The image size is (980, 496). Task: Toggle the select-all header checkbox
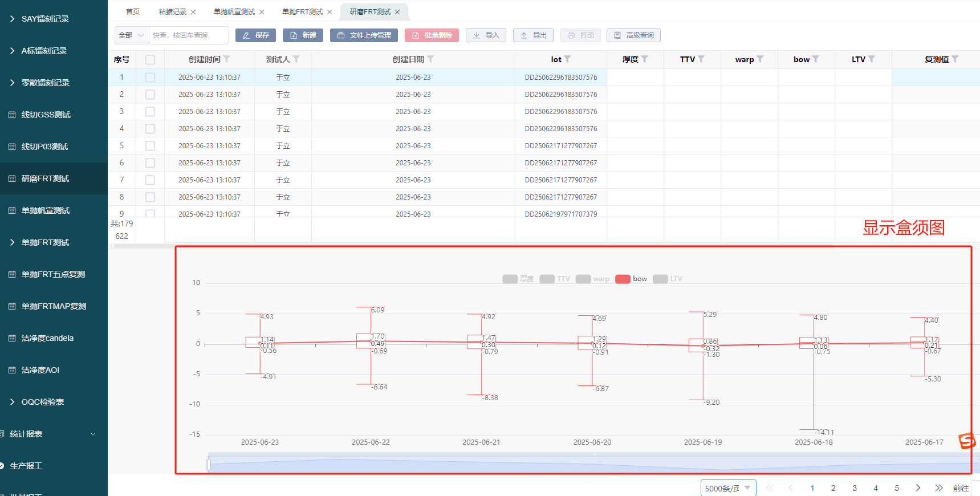pos(150,60)
